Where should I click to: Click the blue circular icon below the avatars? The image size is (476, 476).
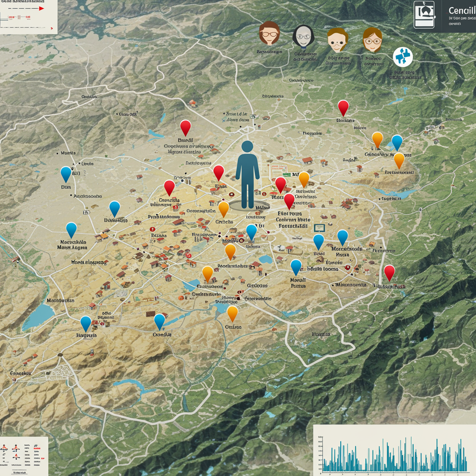click(x=403, y=56)
